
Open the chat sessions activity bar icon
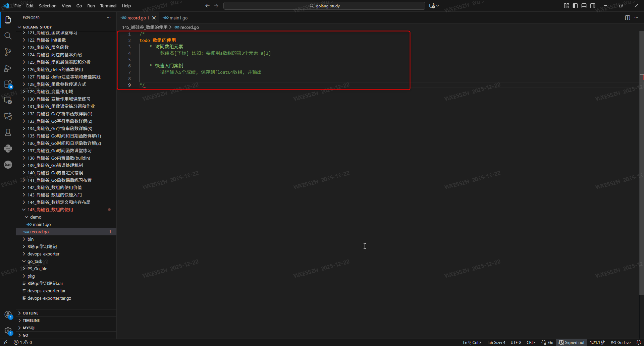click(8, 116)
